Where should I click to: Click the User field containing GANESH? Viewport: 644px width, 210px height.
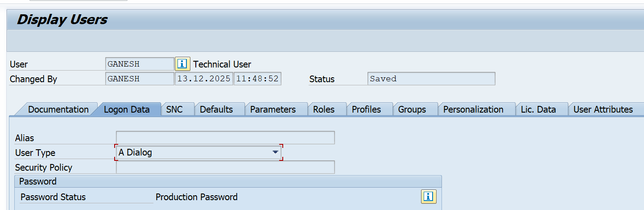click(x=140, y=64)
